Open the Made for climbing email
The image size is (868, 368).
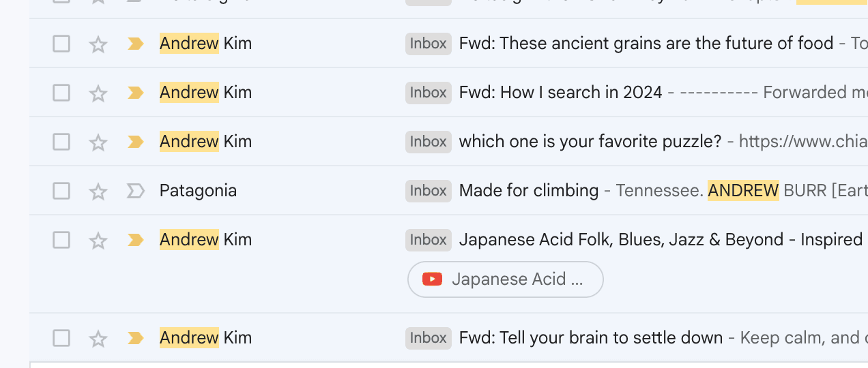pos(529,191)
